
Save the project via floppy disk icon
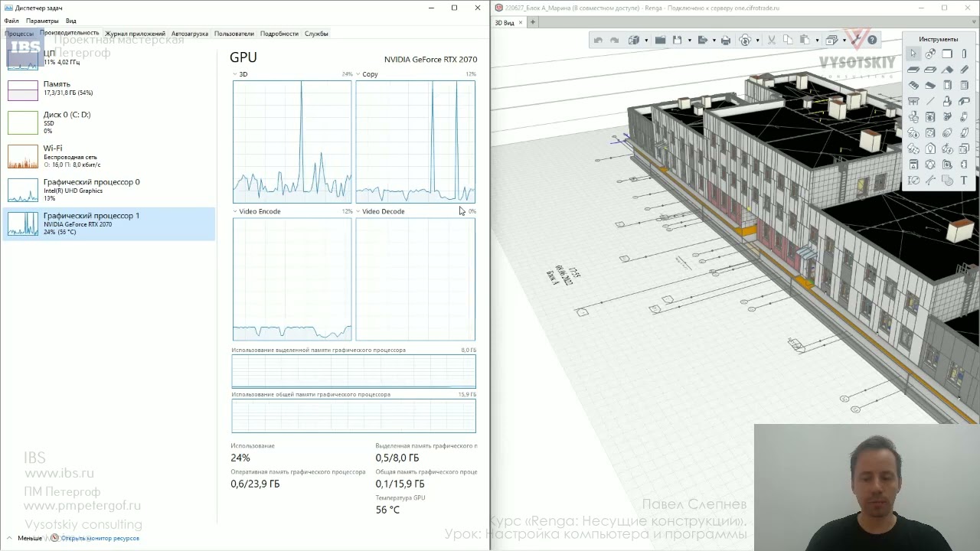click(677, 40)
